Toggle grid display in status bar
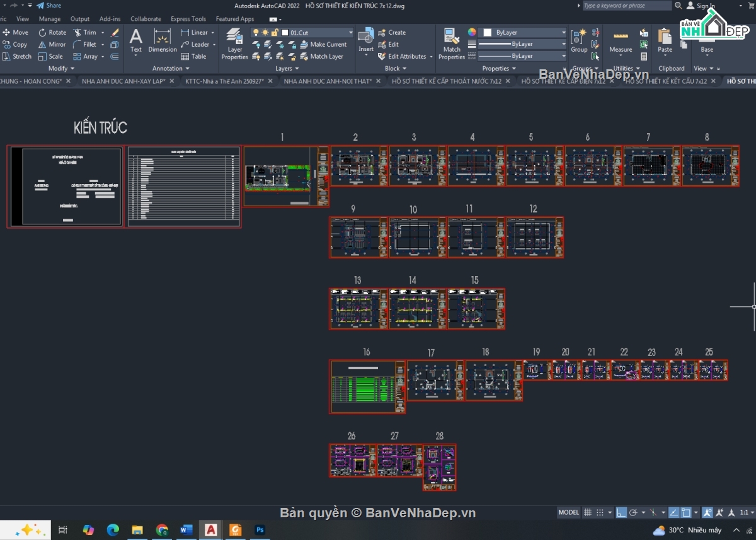Viewport: 756px width, 540px height. pyautogui.click(x=588, y=512)
